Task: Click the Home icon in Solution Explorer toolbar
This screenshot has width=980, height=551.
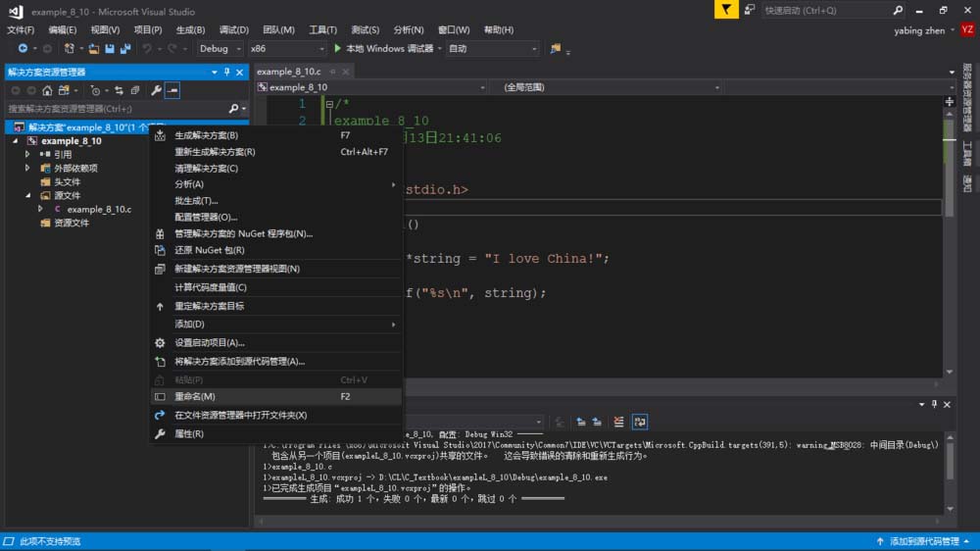Action: point(47,90)
